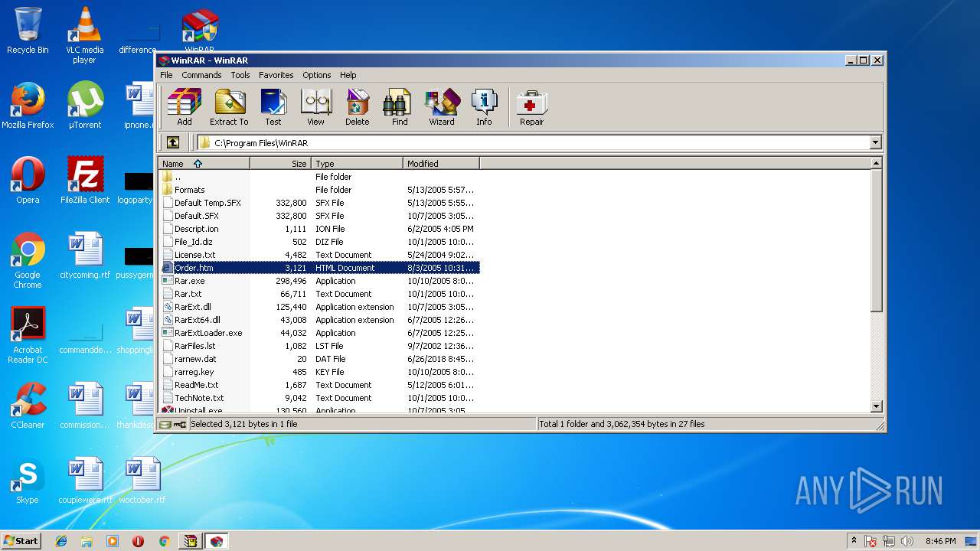Screen dimensions: 980x551
Task: Open the Favorites menu
Action: (x=276, y=75)
